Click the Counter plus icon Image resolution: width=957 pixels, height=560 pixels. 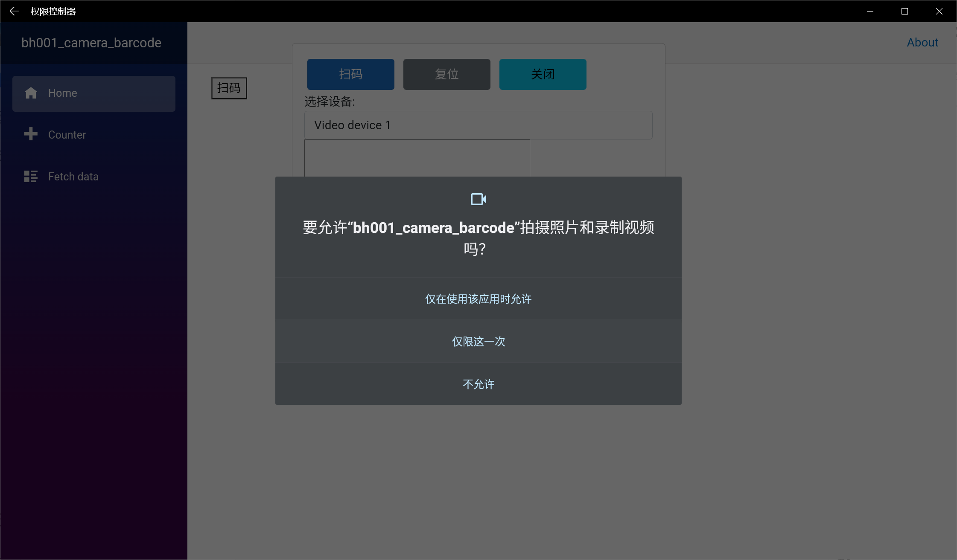31,134
